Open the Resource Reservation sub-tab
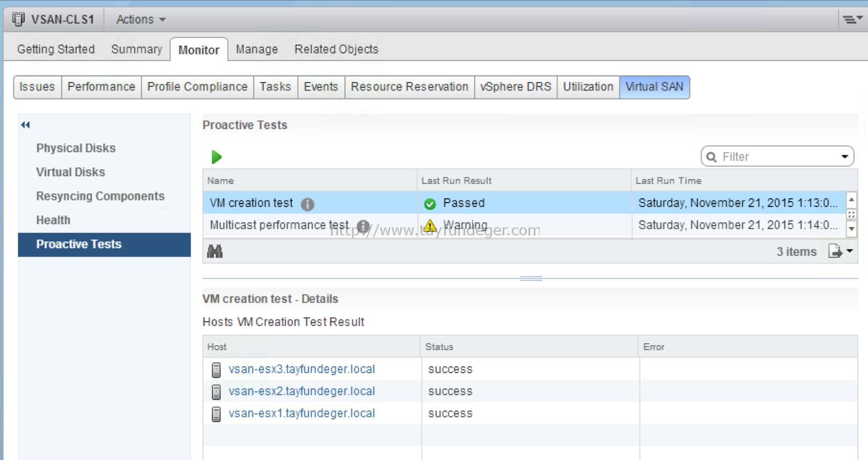868x460 pixels. 409,87
